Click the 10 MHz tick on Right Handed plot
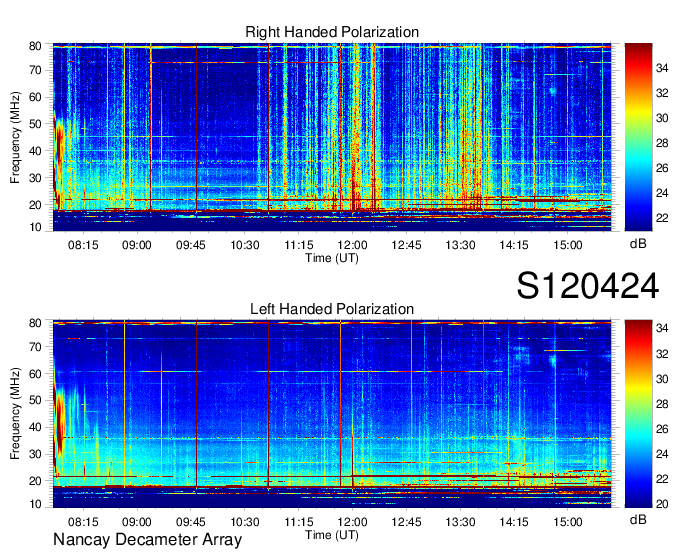The image size is (680, 552). [35, 227]
